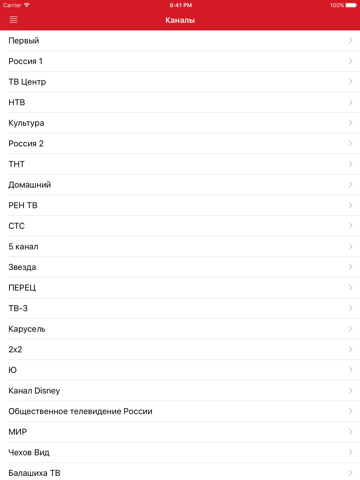Open the СТС channel

pos(180,226)
